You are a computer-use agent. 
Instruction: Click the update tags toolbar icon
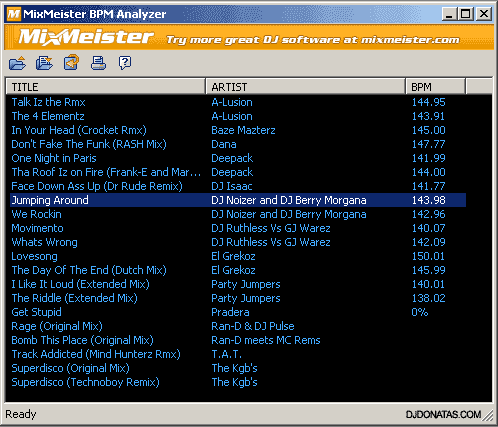click(x=71, y=63)
